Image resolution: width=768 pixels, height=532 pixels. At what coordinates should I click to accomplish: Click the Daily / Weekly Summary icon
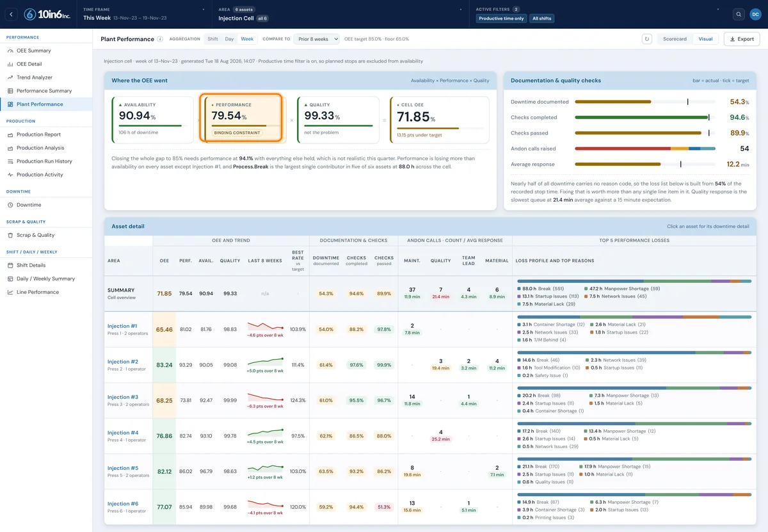pos(10,278)
